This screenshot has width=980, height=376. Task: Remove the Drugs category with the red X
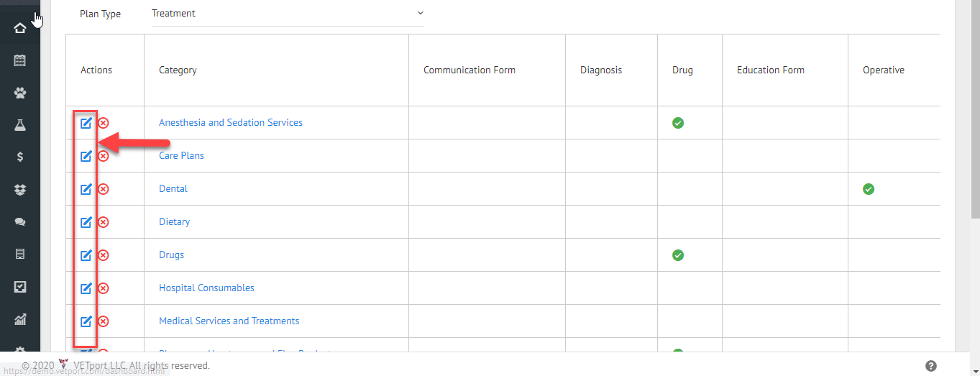point(104,255)
